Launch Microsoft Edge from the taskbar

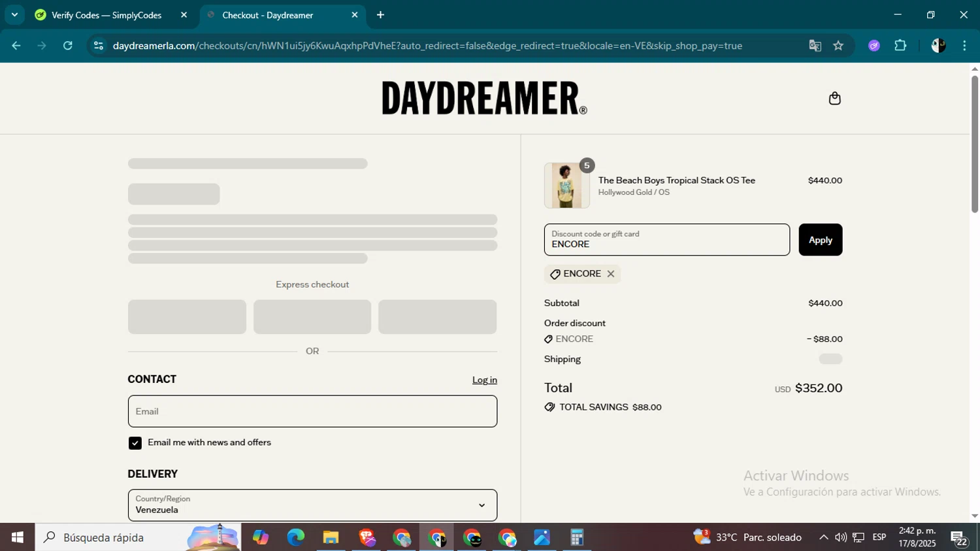[295, 537]
